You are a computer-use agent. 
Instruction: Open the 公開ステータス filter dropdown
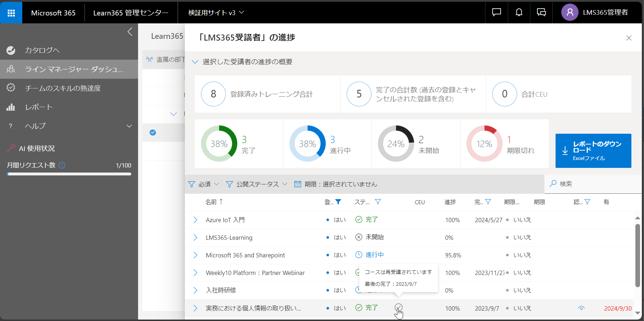257,184
